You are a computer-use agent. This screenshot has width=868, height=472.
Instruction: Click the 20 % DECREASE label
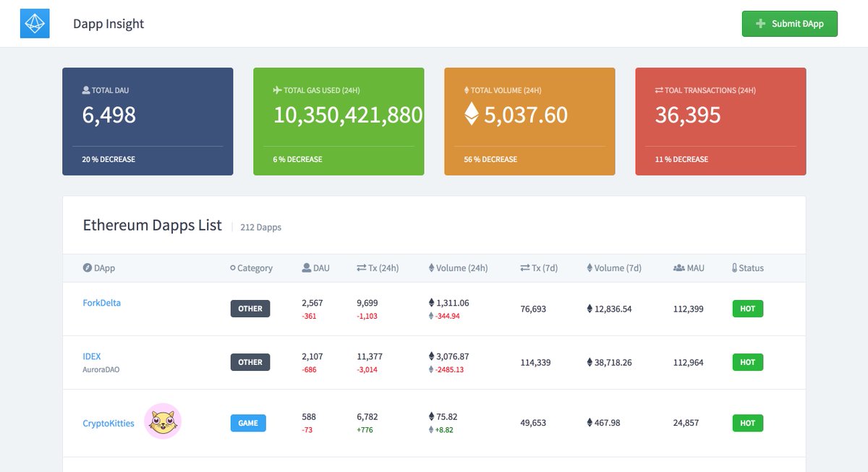coord(109,159)
